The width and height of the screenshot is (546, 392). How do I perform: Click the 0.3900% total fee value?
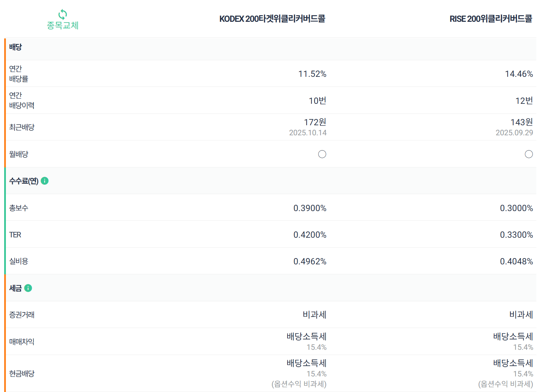(x=310, y=208)
